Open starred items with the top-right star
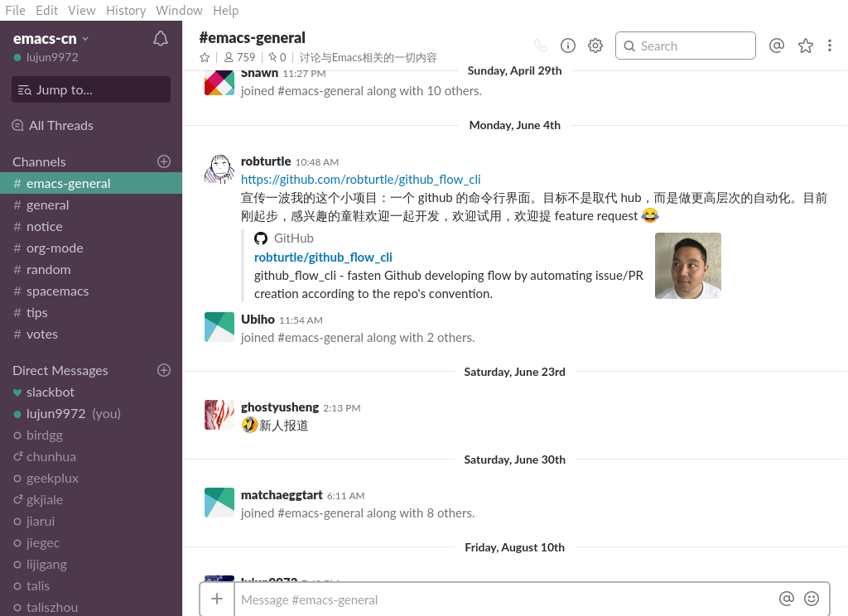The image size is (848, 616). point(805,46)
